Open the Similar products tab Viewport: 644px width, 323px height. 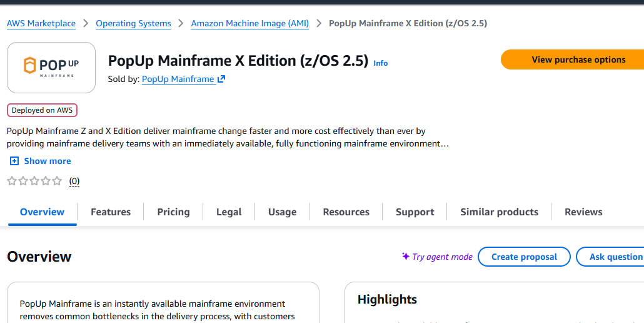pos(499,212)
